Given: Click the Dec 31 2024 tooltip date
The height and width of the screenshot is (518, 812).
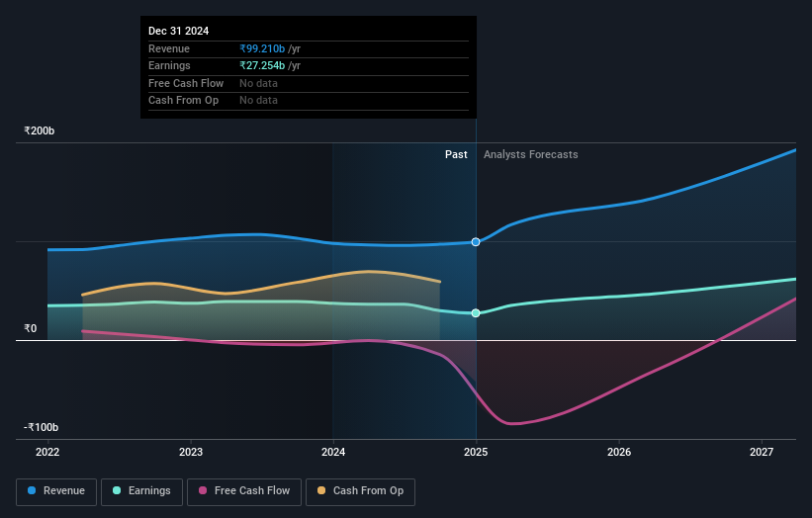Looking at the screenshot, I should pyautogui.click(x=178, y=31).
